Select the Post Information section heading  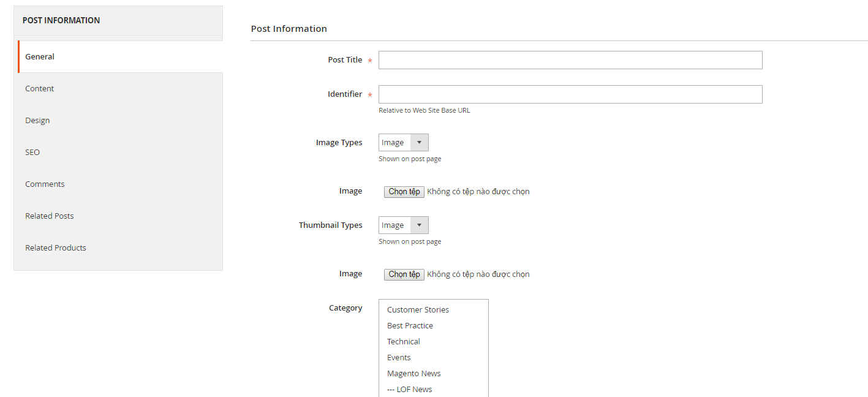pyautogui.click(x=289, y=29)
